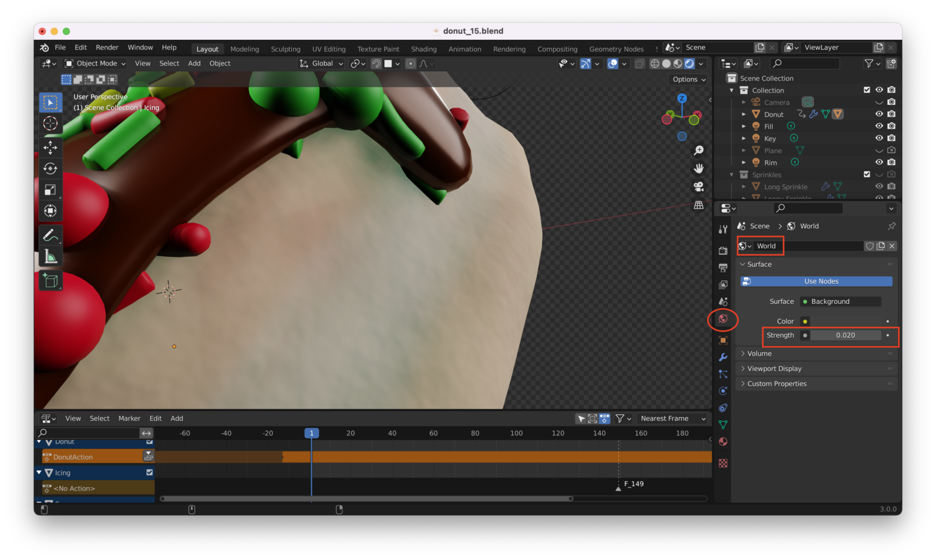Select the Measure tool
The image size is (936, 560).
(x=51, y=257)
